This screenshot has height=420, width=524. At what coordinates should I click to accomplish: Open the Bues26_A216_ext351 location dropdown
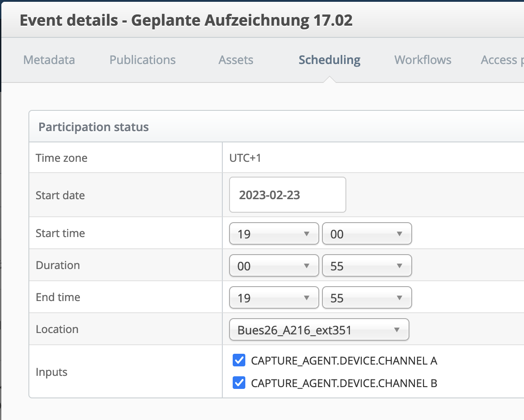pyautogui.click(x=318, y=329)
